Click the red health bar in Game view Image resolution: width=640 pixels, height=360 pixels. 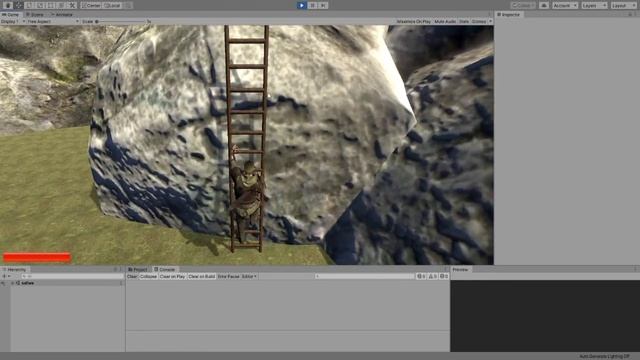pyautogui.click(x=37, y=257)
